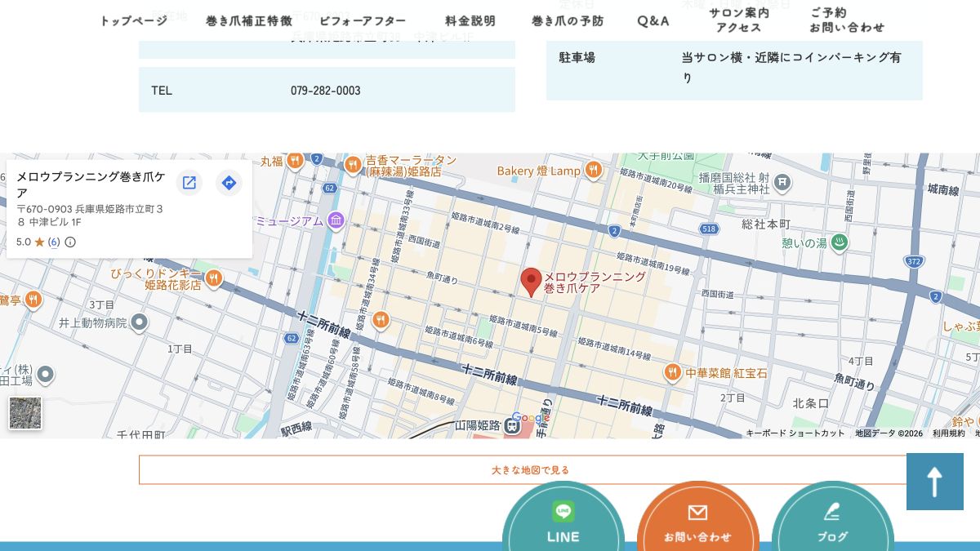Click the phone number 079-282-0003
The height and width of the screenshot is (551, 980).
[325, 91]
